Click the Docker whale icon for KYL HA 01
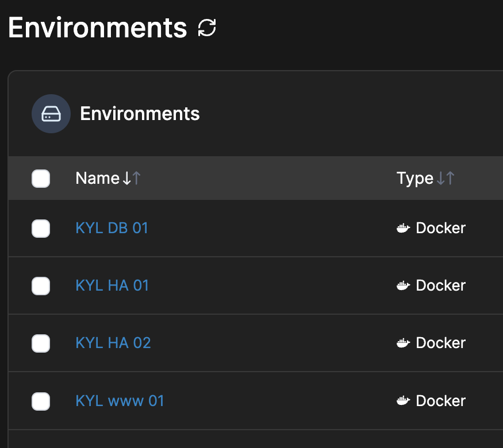Screen dimensions: 503x448 point(403,285)
